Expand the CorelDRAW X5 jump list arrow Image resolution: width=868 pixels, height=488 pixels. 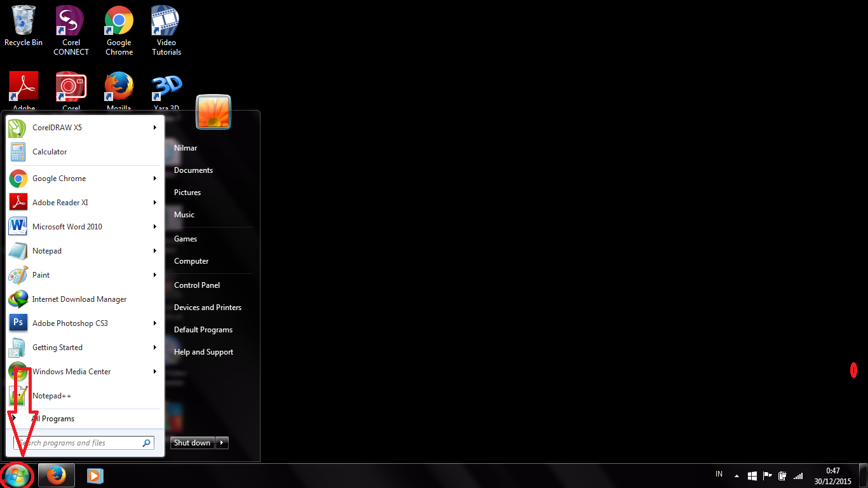(154, 128)
